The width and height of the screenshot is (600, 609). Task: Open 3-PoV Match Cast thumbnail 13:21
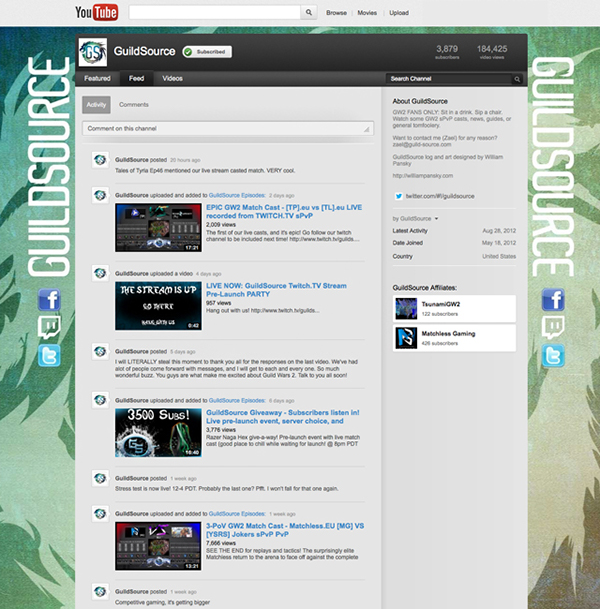(x=158, y=546)
